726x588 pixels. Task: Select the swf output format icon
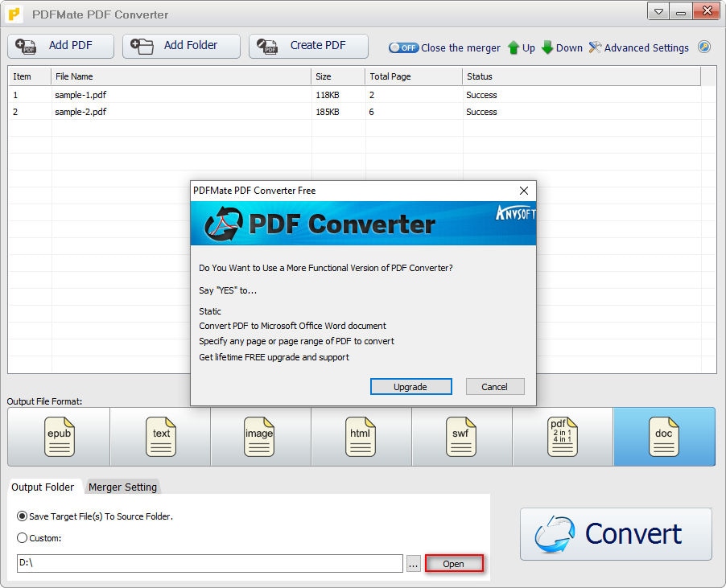pyautogui.click(x=460, y=437)
